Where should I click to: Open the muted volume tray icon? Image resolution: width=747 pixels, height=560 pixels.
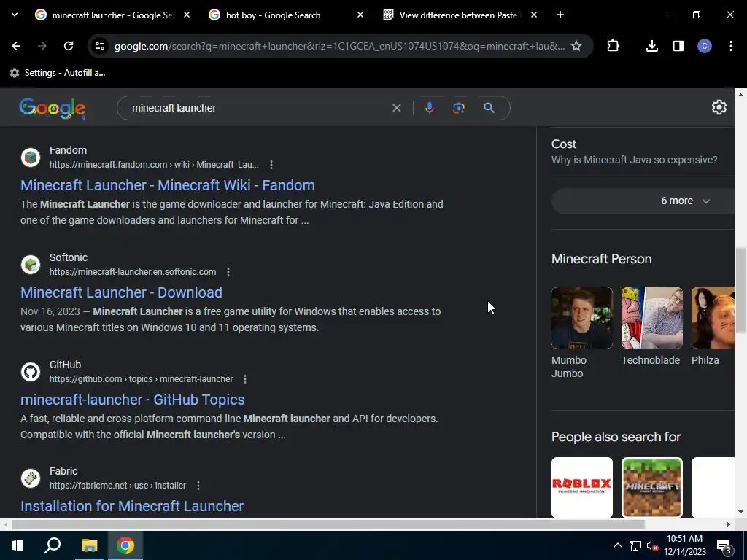[653, 545]
